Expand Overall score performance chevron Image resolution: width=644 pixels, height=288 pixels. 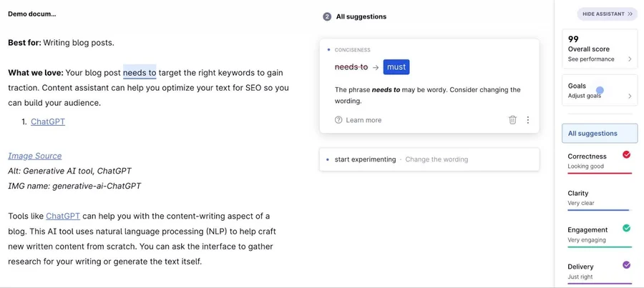click(x=630, y=59)
